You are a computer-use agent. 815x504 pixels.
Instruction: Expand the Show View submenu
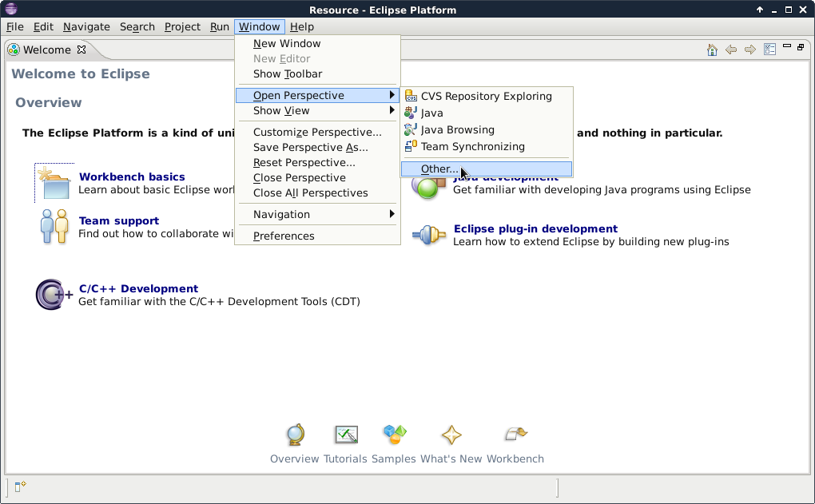point(317,111)
